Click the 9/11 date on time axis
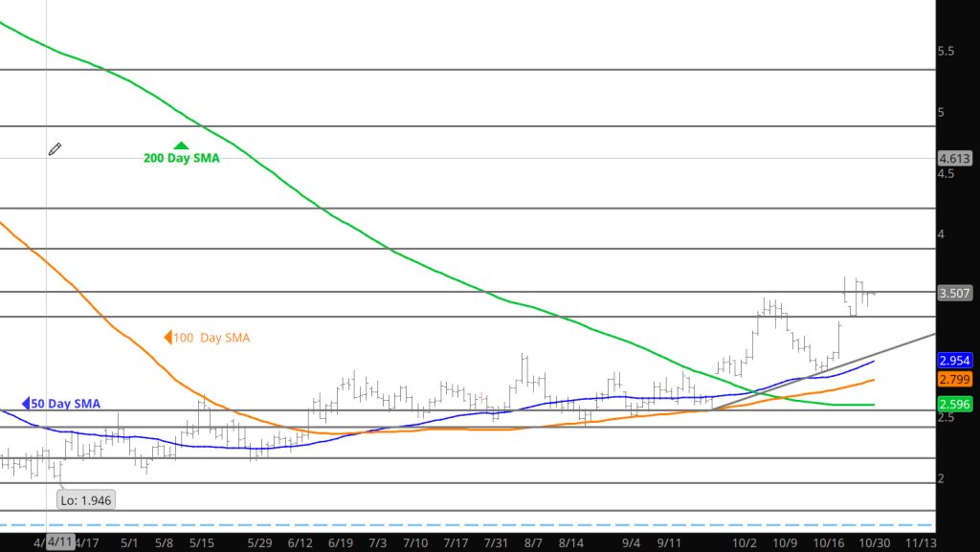This screenshot has width=980, height=552. [x=669, y=542]
